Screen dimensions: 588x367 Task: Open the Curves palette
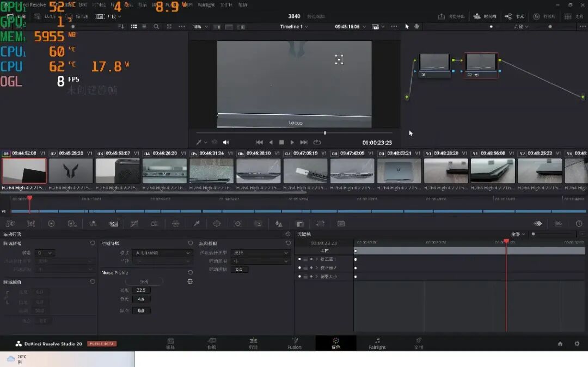click(x=134, y=224)
